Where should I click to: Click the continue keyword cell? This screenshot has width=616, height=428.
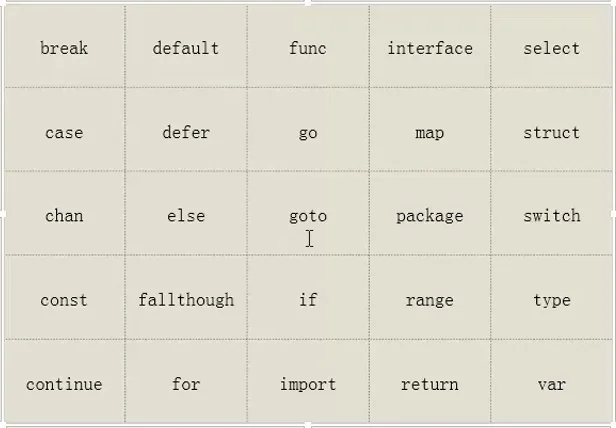point(64,381)
